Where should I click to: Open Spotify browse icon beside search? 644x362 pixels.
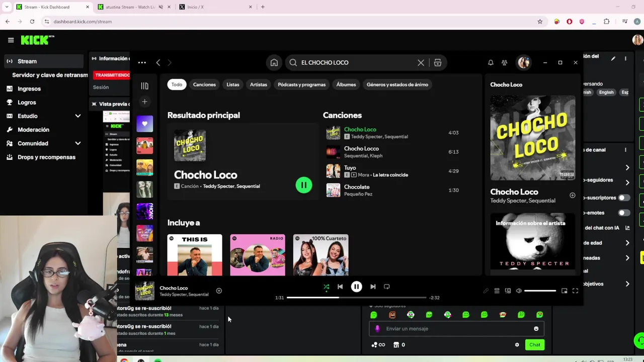click(438, 62)
